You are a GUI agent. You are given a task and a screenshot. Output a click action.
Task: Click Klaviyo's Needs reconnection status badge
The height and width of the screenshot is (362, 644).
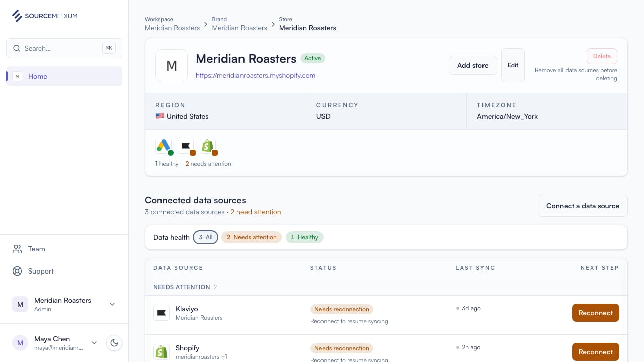(x=342, y=309)
